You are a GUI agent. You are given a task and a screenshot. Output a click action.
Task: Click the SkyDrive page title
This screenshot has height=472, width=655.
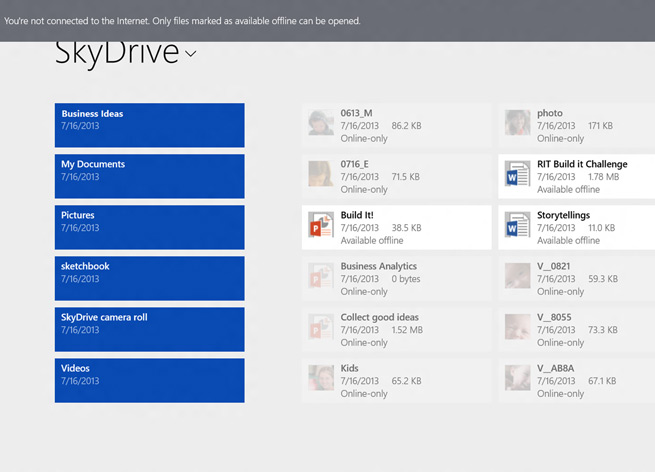117,53
